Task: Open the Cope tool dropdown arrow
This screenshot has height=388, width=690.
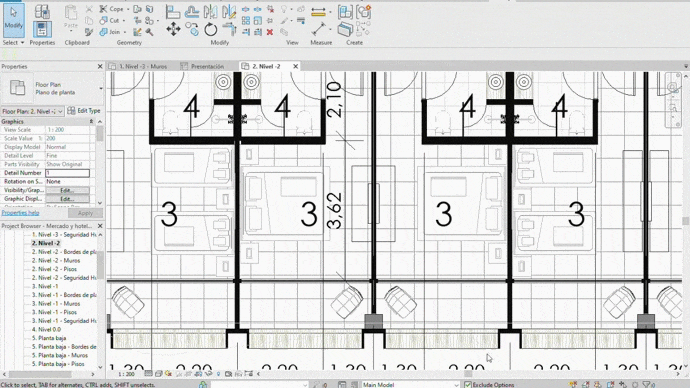Action: coord(128,9)
